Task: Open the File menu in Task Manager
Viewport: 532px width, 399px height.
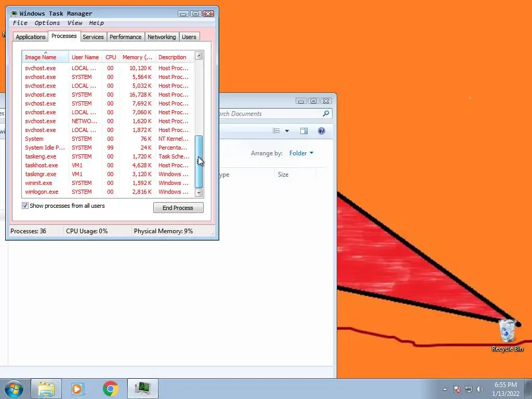Action: click(x=20, y=23)
